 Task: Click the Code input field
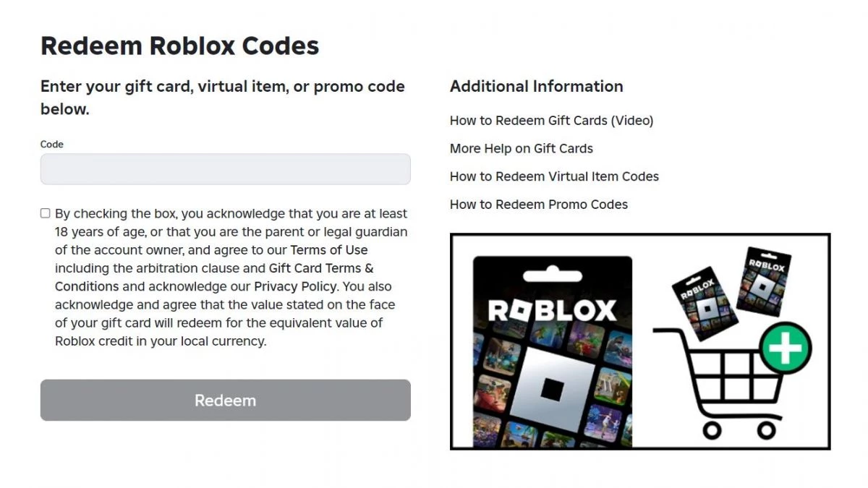click(x=225, y=169)
